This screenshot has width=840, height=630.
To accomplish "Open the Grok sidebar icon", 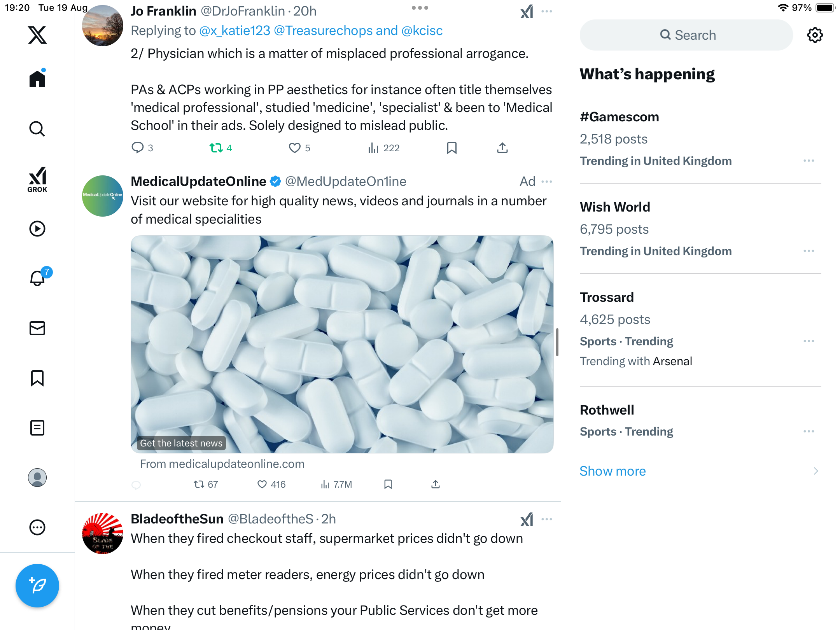I will [37, 180].
